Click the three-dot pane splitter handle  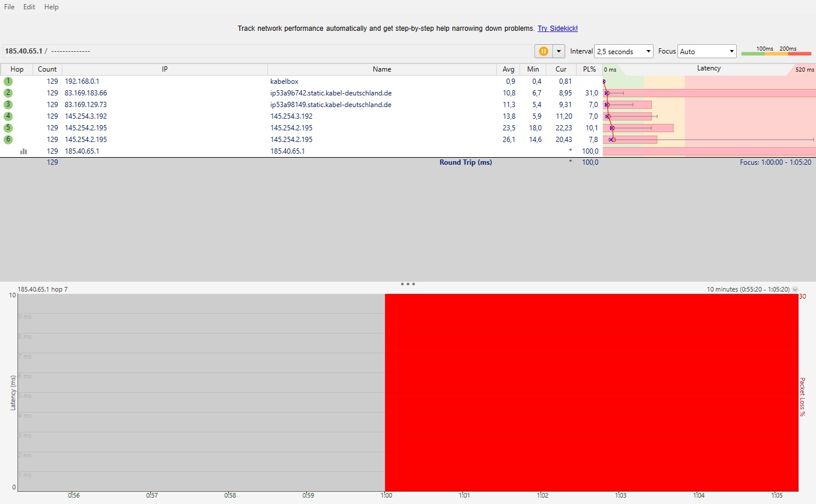408,284
